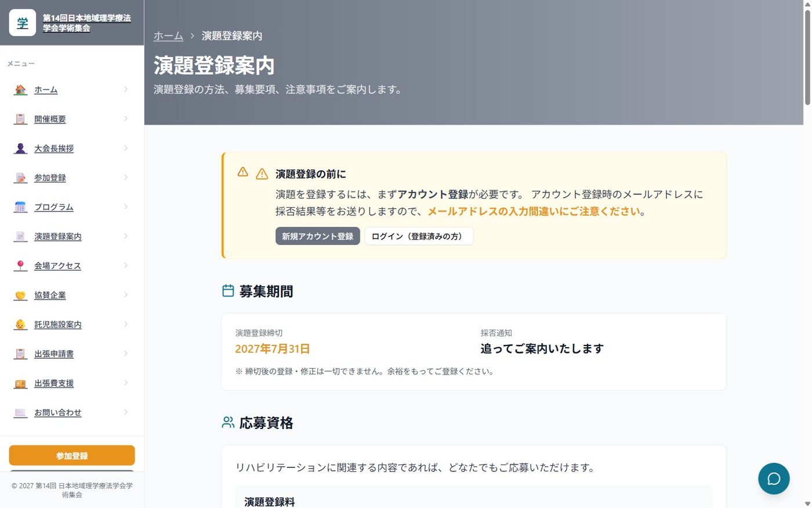Go to 大会長挨拶 in the menu
Image resolution: width=812 pixels, height=508 pixels.
tap(54, 149)
